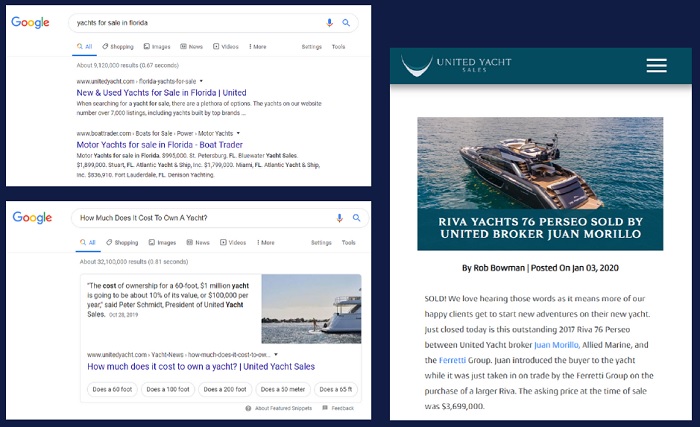This screenshot has height=427, width=700.
Task: Click the 'About 9,120,000 results' count text
Action: (x=128, y=65)
